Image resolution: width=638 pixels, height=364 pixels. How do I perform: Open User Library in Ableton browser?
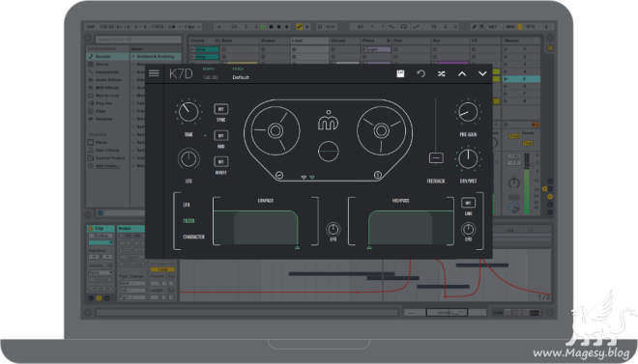pyautogui.click(x=108, y=150)
